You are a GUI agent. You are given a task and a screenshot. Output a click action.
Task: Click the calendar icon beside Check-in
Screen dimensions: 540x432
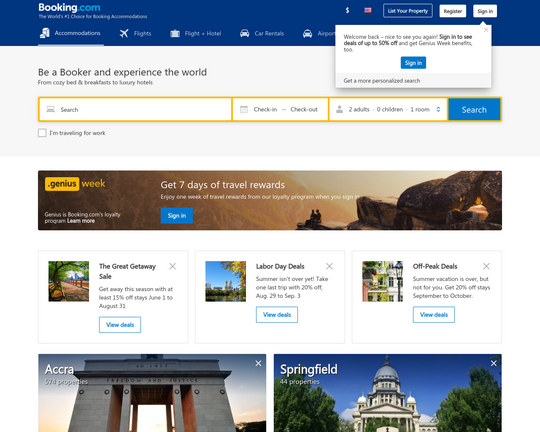[244, 110]
